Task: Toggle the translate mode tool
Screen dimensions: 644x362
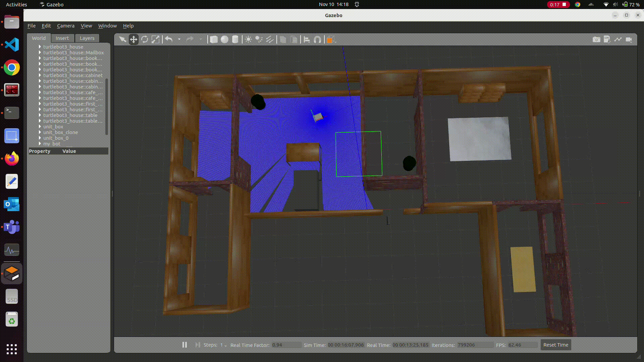Action: point(133,40)
